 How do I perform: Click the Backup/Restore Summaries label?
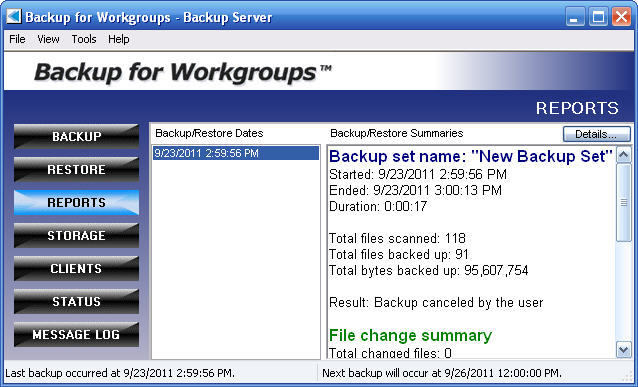(x=397, y=133)
